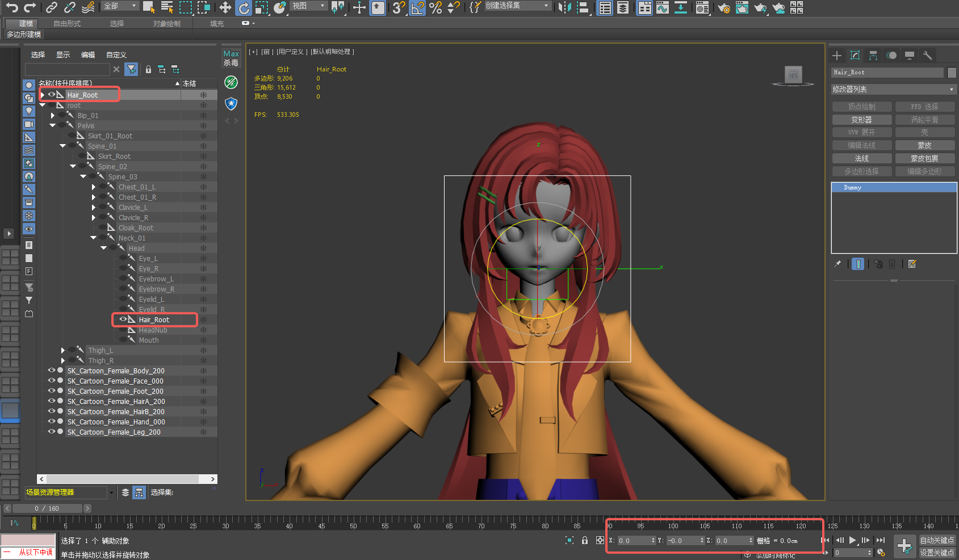Open the Rendered Frame Window icon
This screenshot has width=959, height=560.
[742, 7]
